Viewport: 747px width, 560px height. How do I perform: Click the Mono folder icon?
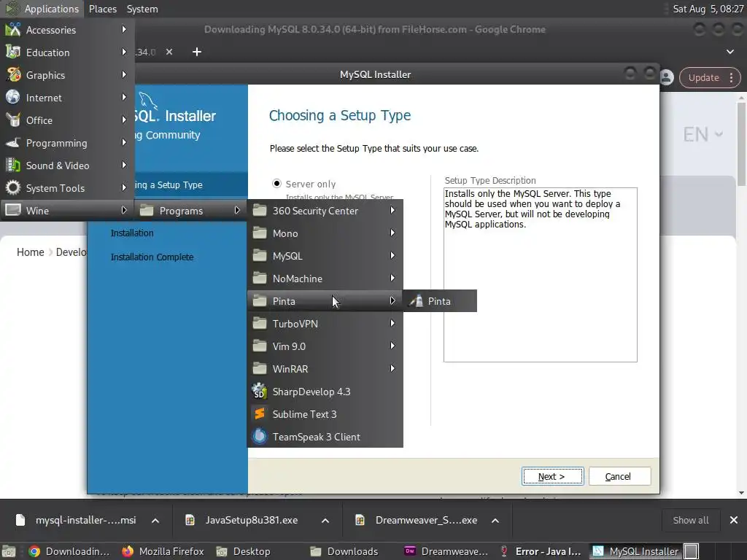click(260, 233)
